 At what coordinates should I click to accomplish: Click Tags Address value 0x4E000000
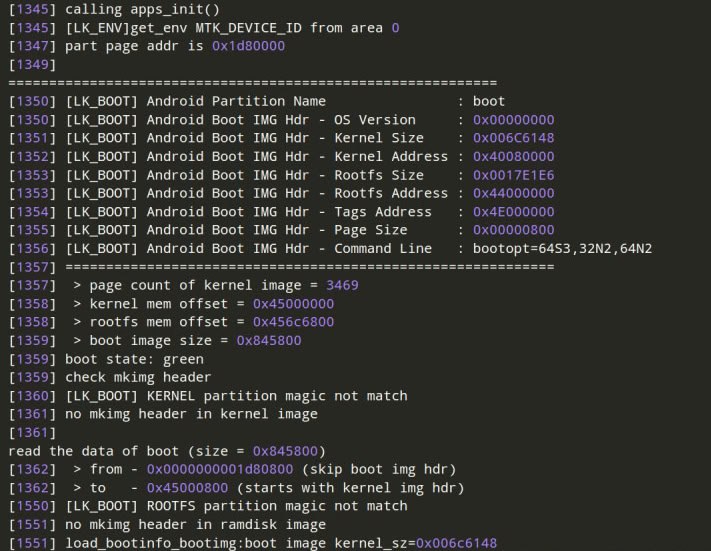click(513, 212)
